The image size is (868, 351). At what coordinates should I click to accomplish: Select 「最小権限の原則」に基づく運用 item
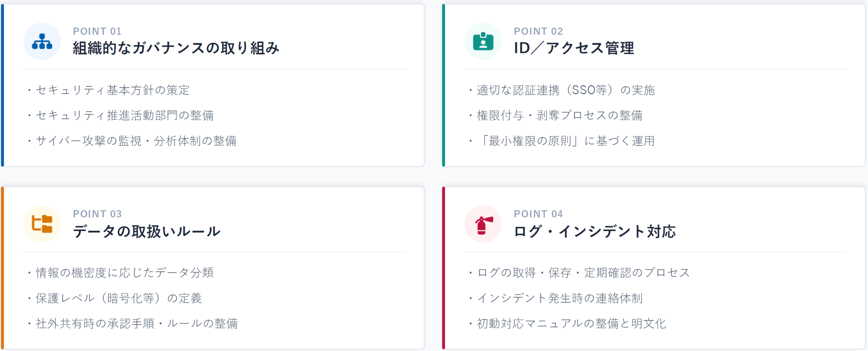(566, 141)
